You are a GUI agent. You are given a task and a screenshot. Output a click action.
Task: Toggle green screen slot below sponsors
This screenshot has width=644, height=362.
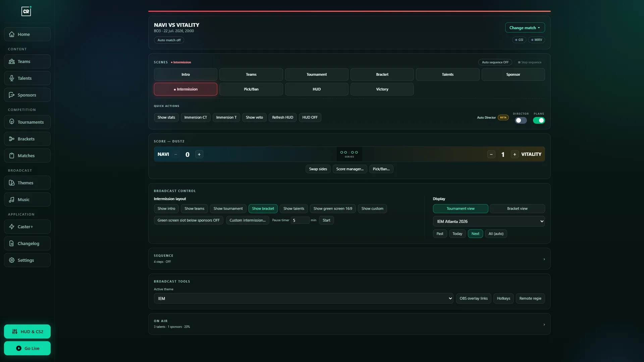[x=189, y=220]
